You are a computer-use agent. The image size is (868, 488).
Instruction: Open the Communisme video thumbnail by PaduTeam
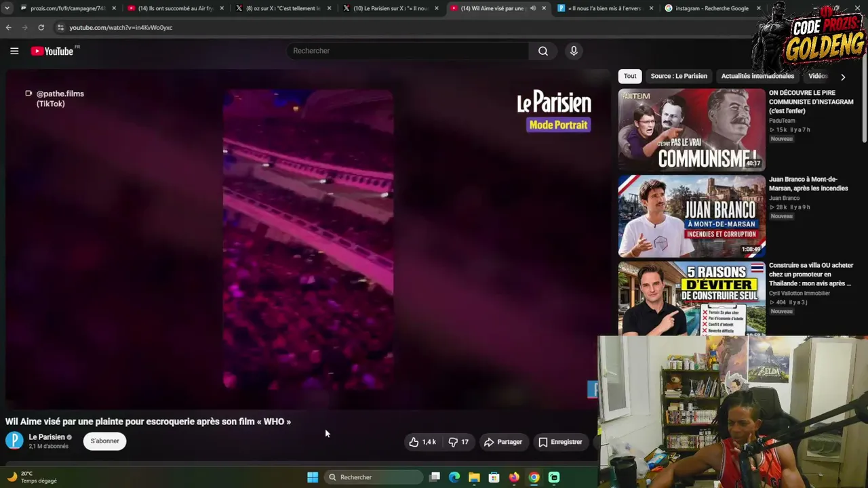[692, 129]
